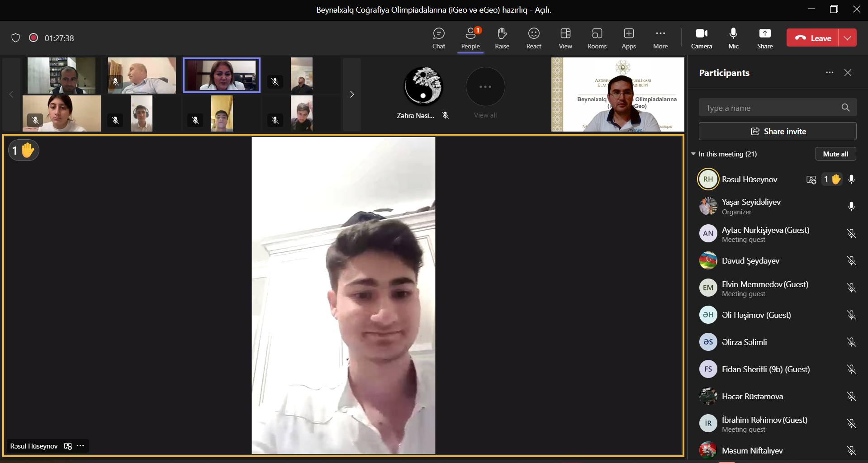The height and width of the screenshot is (463, 868).
Task: Open the Apps menu
Action: (x=628, y=38)
